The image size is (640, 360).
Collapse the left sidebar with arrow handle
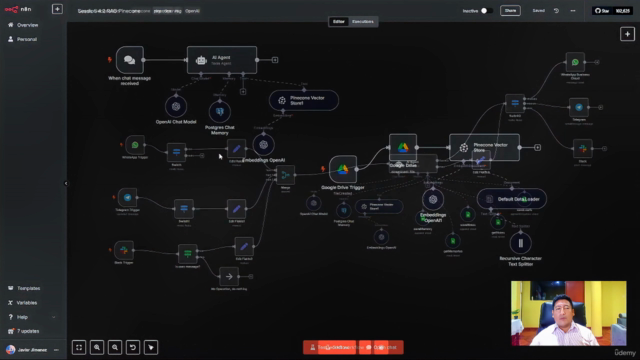(66, 183)
